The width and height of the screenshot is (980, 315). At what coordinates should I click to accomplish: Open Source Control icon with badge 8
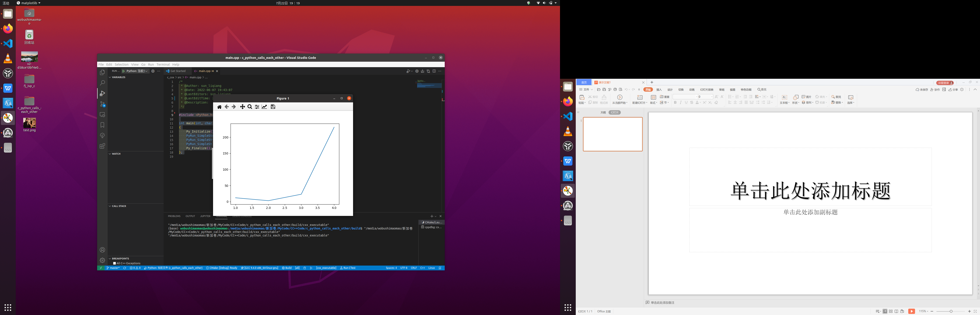(x=102, y=104)
